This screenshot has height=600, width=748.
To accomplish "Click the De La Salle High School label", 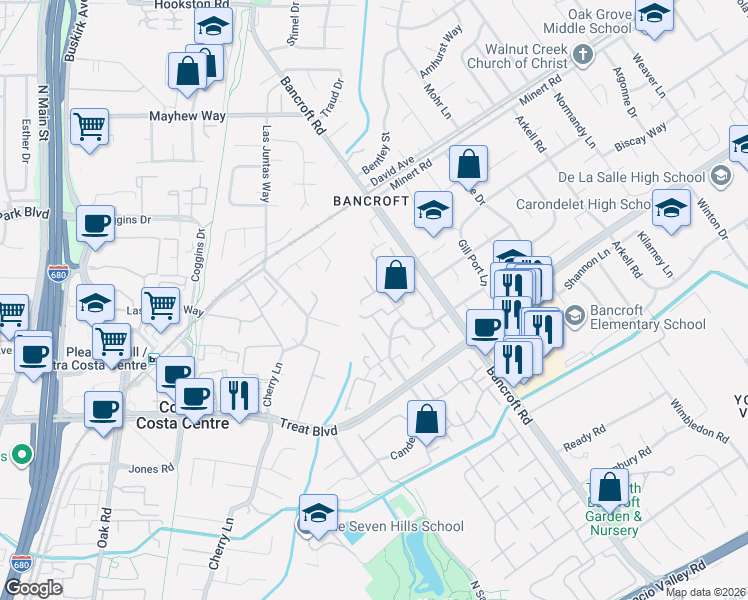I will 632,177.
